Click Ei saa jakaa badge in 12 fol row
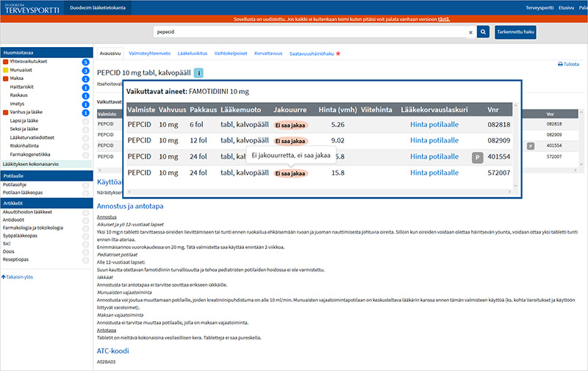 [290, 141]
